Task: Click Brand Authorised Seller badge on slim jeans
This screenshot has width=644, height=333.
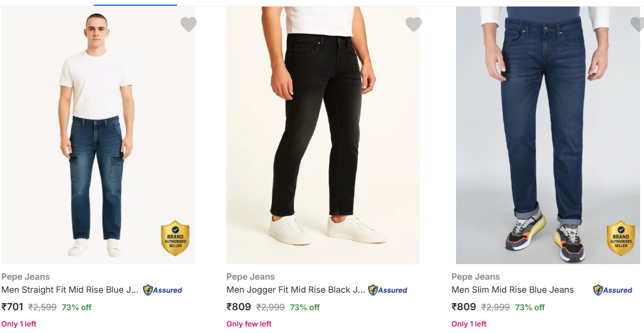Action: 621,238
